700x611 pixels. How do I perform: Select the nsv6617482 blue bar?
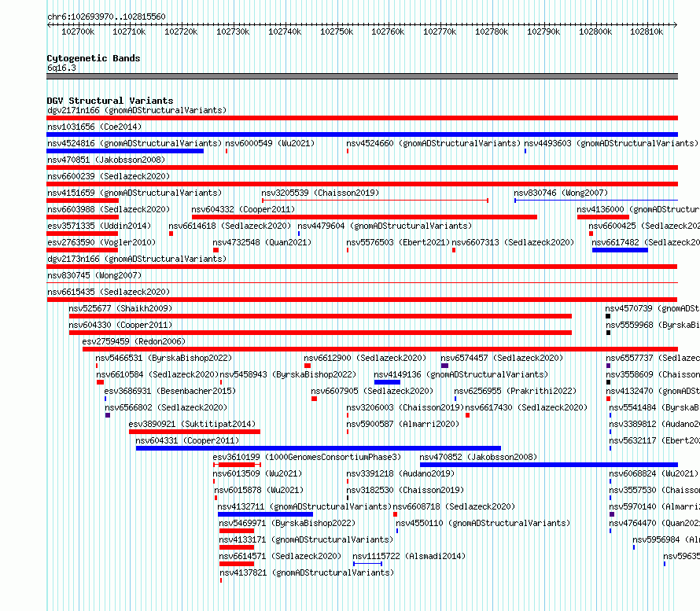pyautogui.click(x=620, y=250)
